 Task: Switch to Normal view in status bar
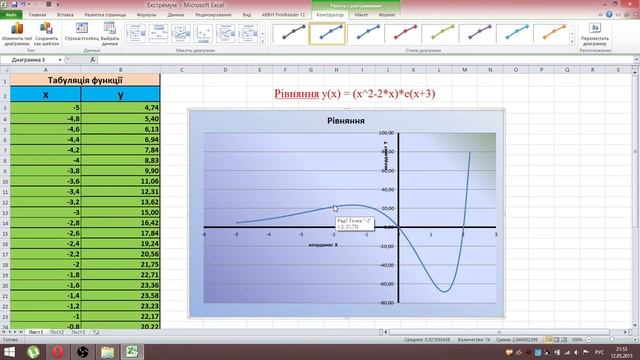click(x=549, y=340)
